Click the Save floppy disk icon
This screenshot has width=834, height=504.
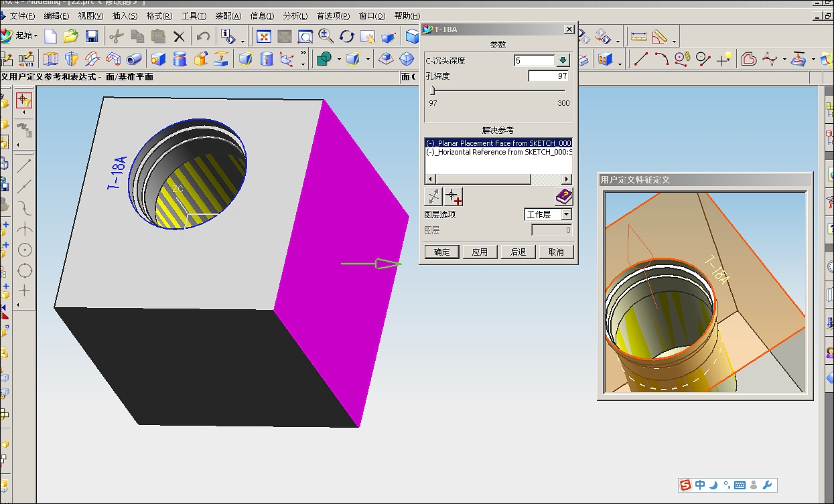pyautogui.click(x=92, y=36)
